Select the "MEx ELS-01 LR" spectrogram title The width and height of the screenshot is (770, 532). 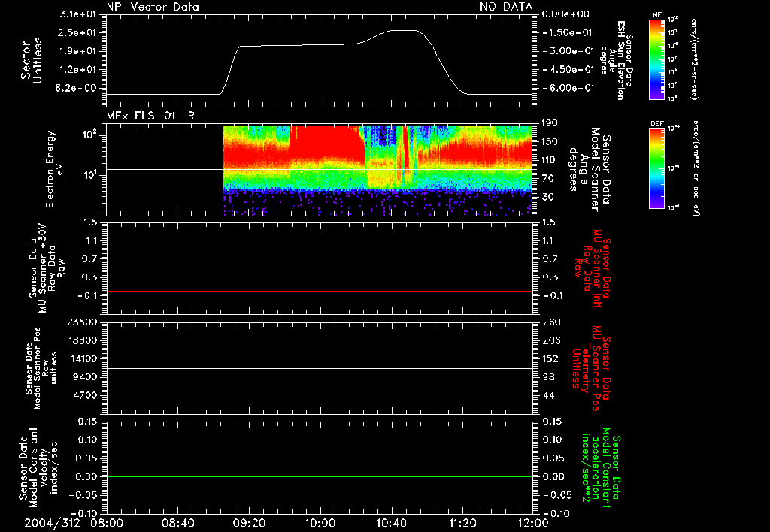150,116
